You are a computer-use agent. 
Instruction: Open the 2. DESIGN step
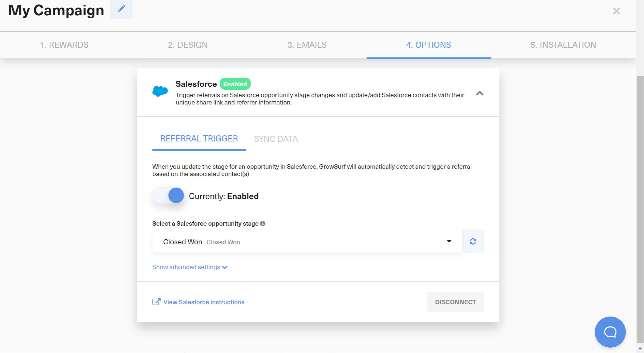188,45
